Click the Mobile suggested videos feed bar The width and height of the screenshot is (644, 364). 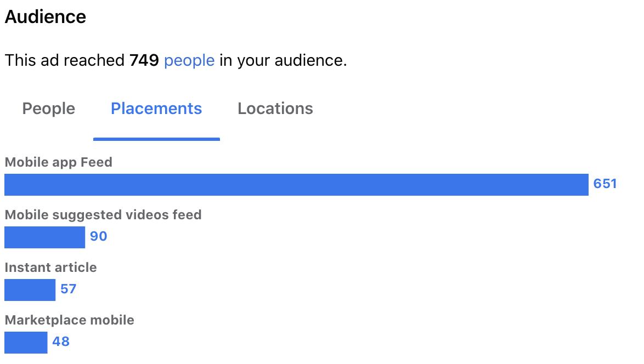click(45, 237)
